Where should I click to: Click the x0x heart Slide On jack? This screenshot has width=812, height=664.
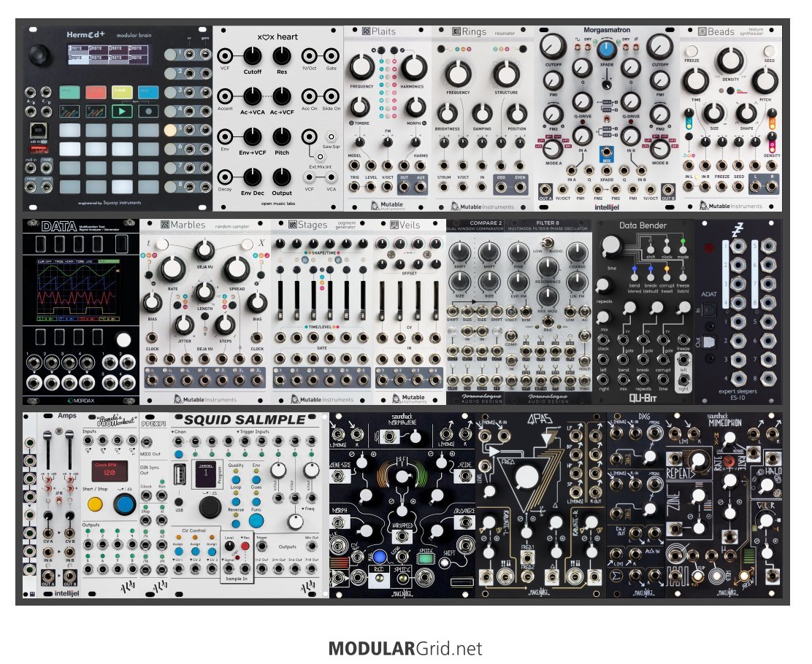[331, 96]
